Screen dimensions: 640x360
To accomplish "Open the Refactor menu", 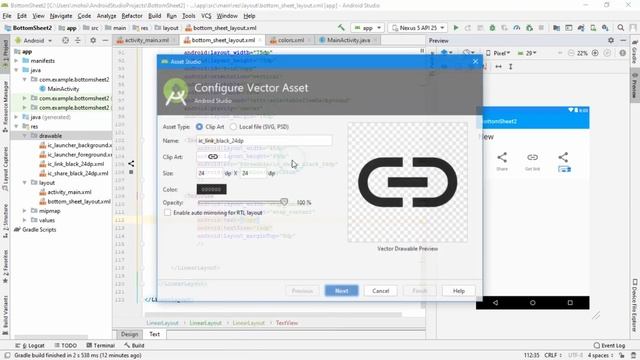I will coord(132,16).
